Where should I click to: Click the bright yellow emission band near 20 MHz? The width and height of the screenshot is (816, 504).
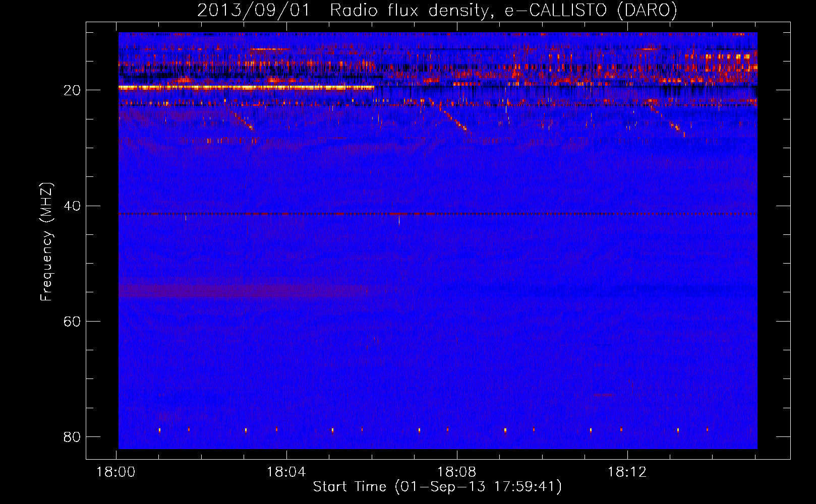(x=246, y=87)
